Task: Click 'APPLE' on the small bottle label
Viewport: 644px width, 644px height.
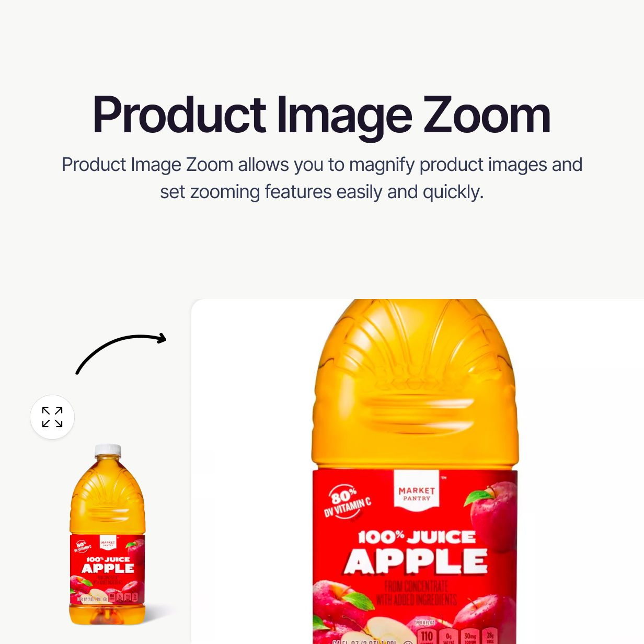Action: click(108, 568)
